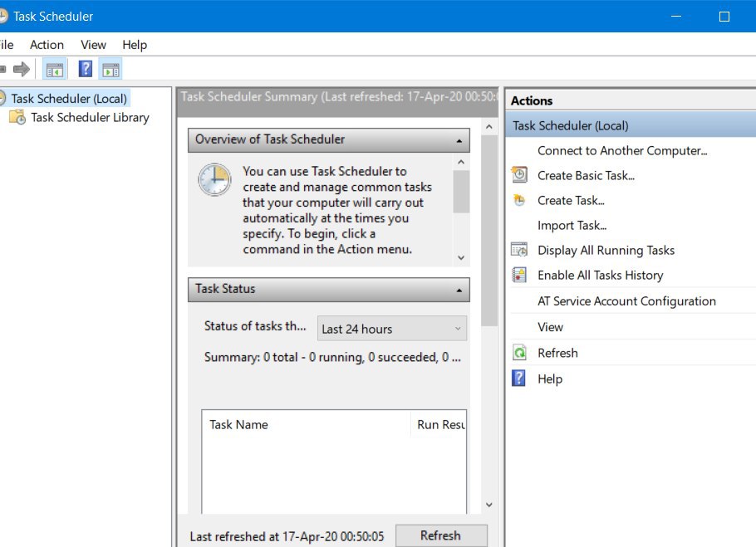This screenshot has width=756, height=547.
Task: Click the Status of tasks label
Action: click(x=254, y=326)
